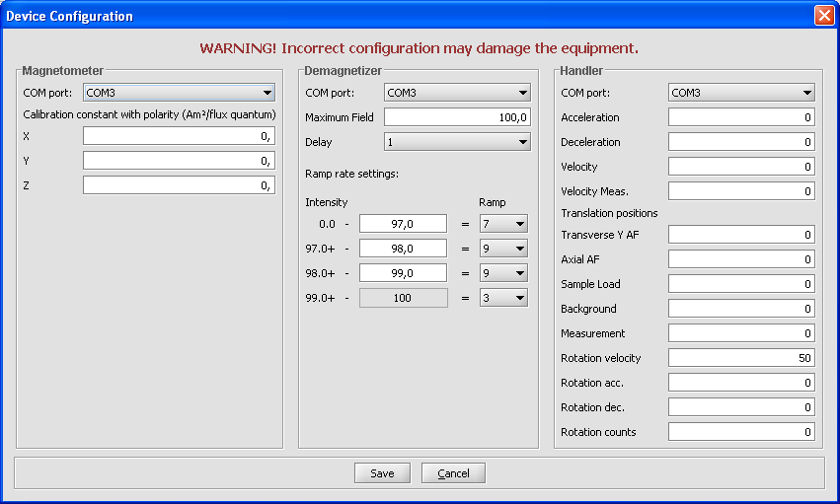Open the Handler COM port dropdown
Viewport: 840px width, 504px height.
pos(741,93)
